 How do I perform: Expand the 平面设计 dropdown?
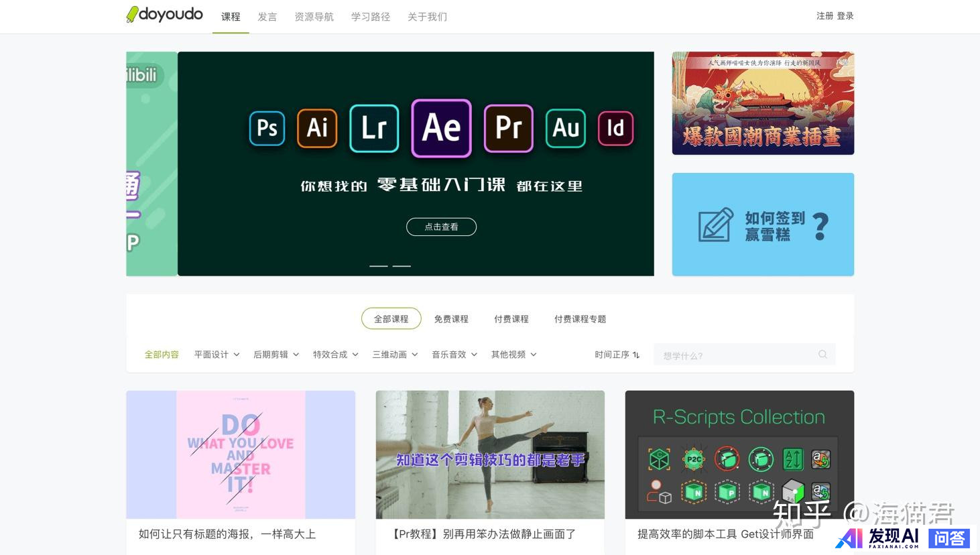(217, 355)
